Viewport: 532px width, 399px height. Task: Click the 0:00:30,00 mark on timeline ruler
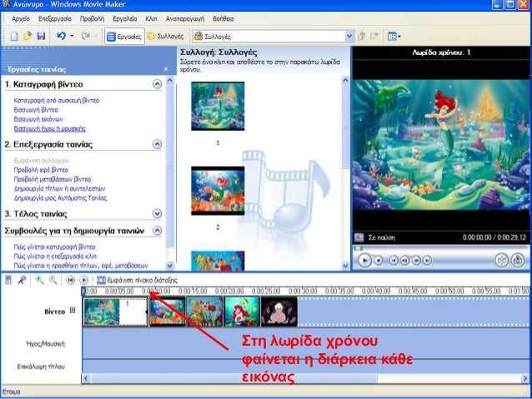tap(303, 291)
